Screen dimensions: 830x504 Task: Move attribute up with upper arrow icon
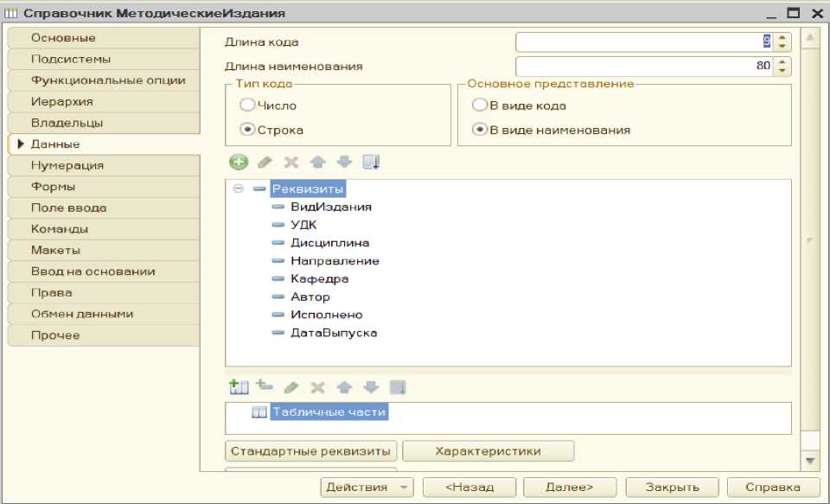pos(317,162)
